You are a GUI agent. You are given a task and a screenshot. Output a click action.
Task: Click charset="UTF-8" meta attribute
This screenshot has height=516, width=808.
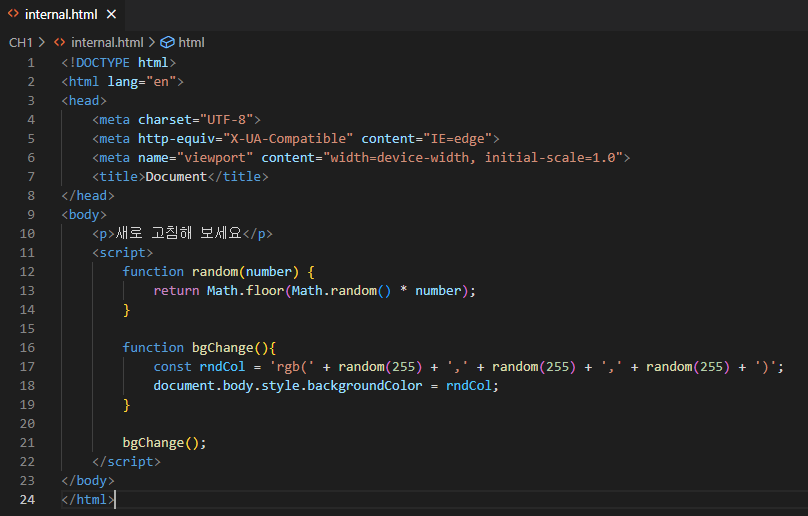tap(196, 120)
